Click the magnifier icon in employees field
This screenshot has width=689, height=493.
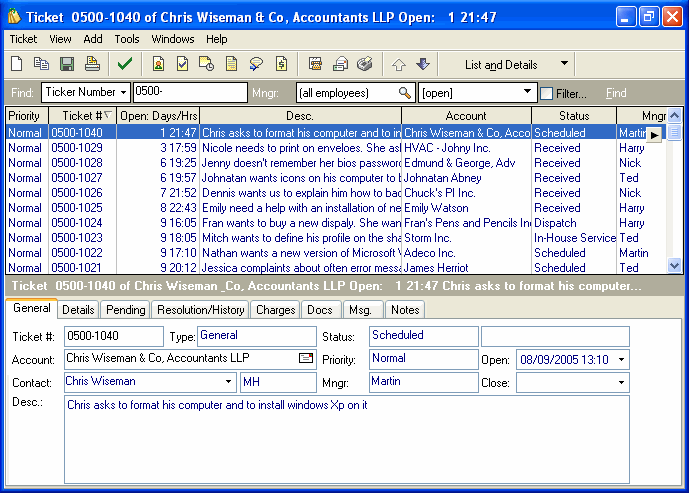[405, 93]
